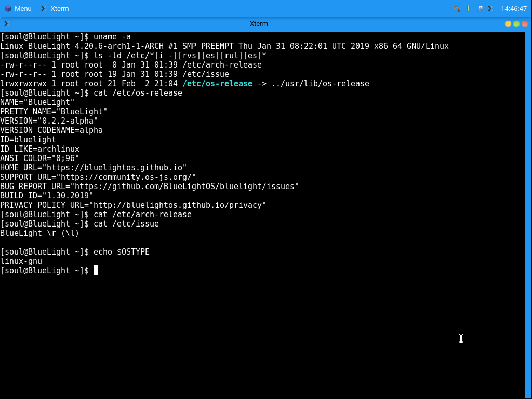
Task: Click the Xterm vertical scrollbar
Action: (x=528, y=215)
